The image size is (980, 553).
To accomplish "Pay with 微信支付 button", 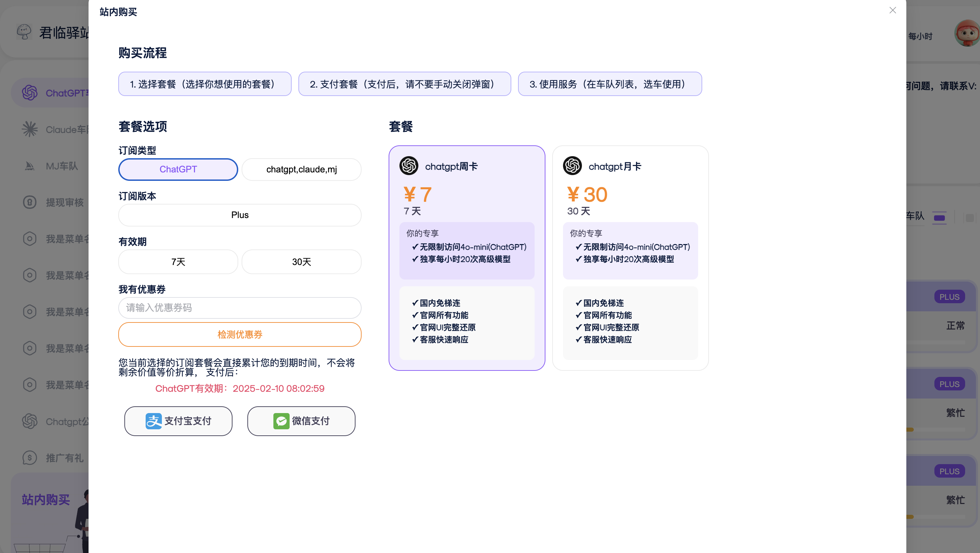I will (x=301, y=421).
